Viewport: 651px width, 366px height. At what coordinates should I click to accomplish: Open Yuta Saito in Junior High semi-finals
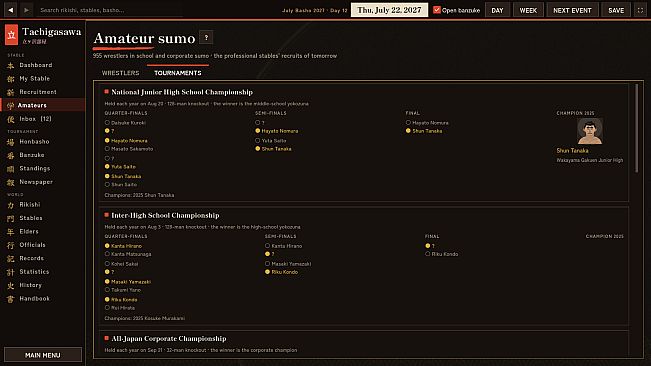274,140
